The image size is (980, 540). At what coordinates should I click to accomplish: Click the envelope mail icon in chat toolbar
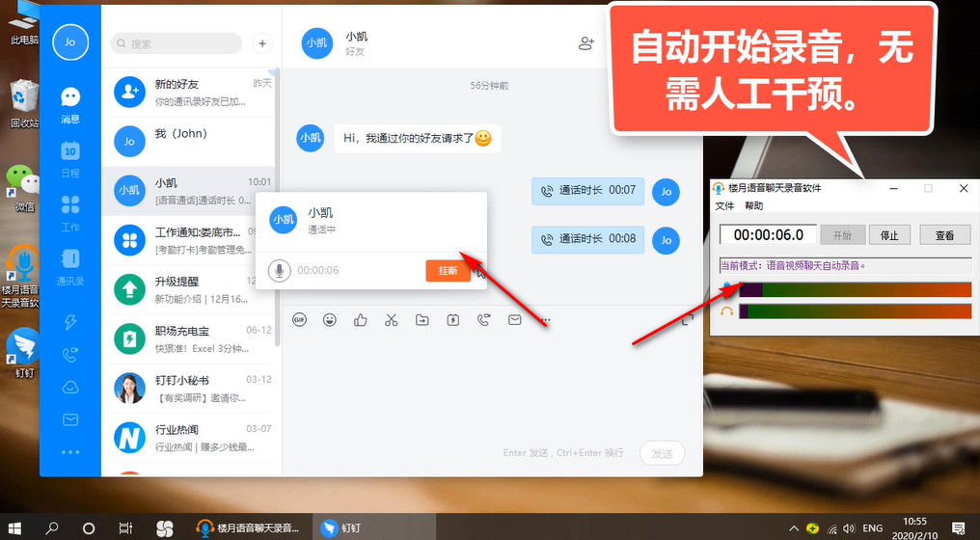point(514,320)
